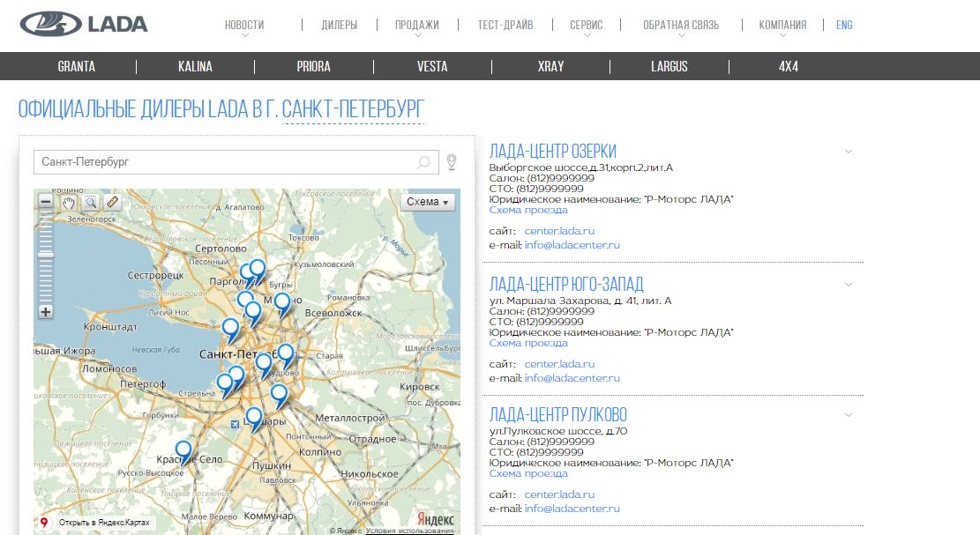Click the geolocation pin icon beside search

click(452, 162)
